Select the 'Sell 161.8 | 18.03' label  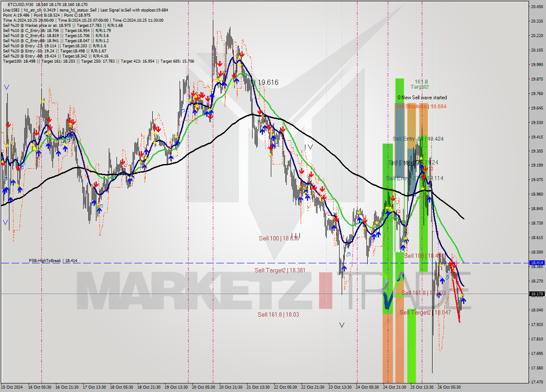point(278,314)
